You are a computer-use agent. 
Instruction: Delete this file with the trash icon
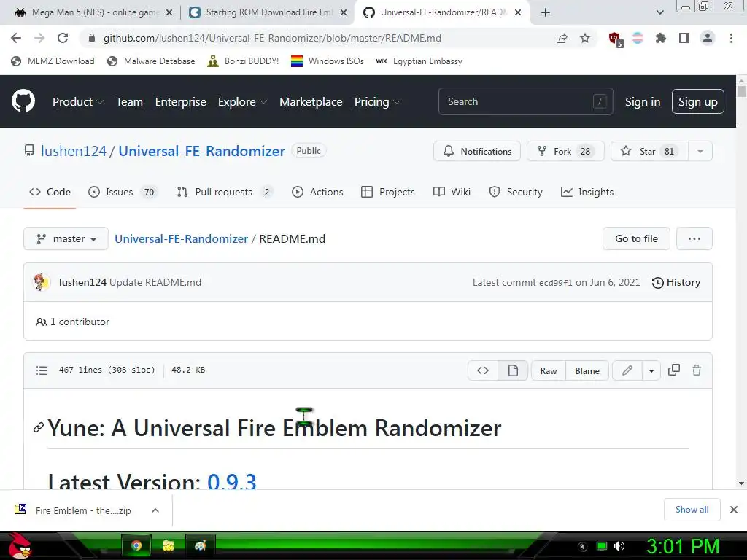(697, 370)
